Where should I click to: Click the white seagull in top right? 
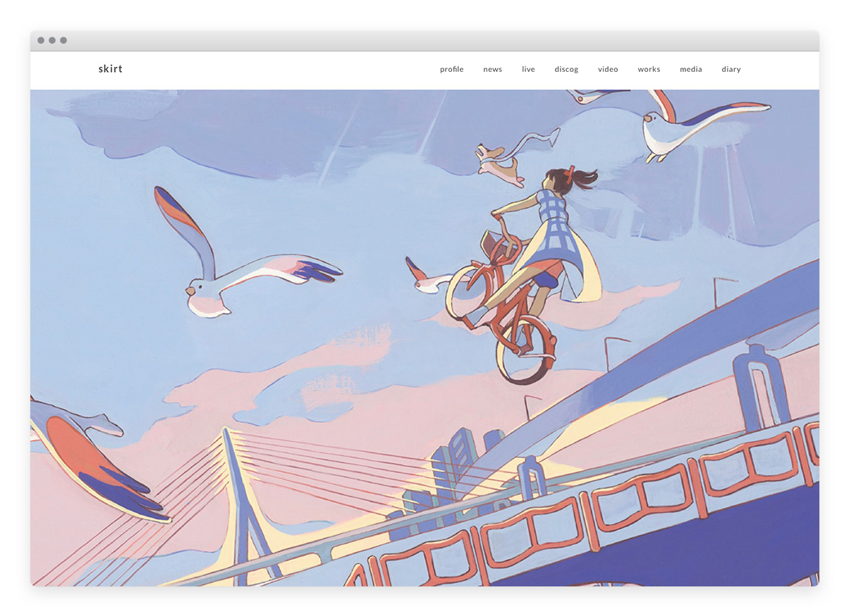click(x=677, y=130)
